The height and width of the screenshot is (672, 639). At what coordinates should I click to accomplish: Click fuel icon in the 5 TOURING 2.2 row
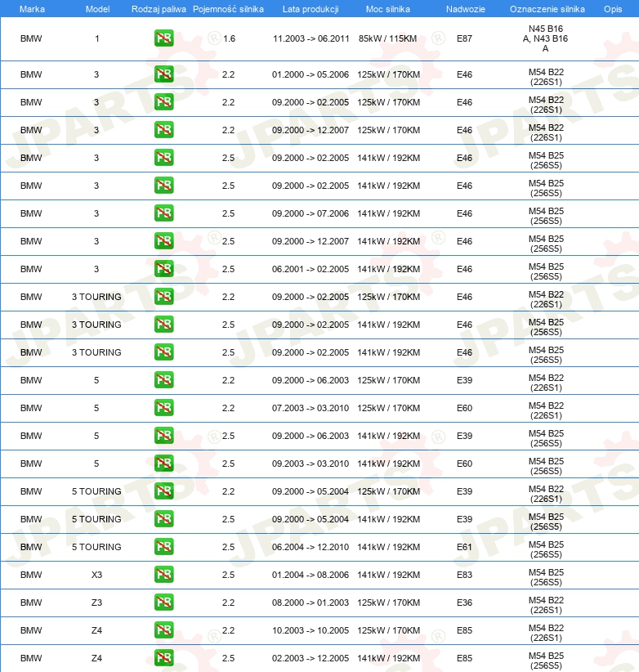tap(164, 491)
